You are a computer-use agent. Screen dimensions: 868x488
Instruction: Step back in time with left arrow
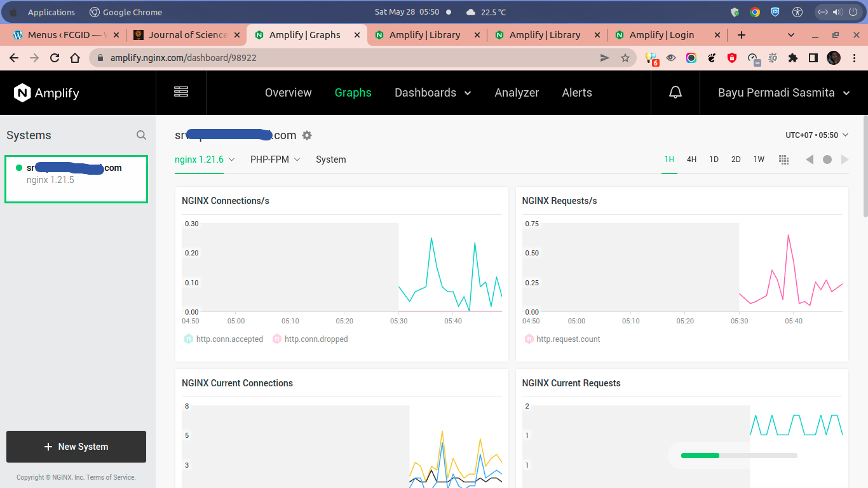[810, 159]
